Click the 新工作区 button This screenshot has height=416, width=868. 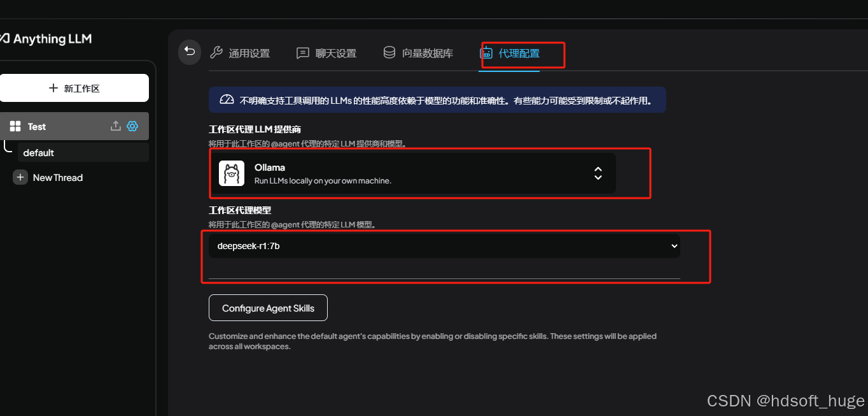(74, 88)
